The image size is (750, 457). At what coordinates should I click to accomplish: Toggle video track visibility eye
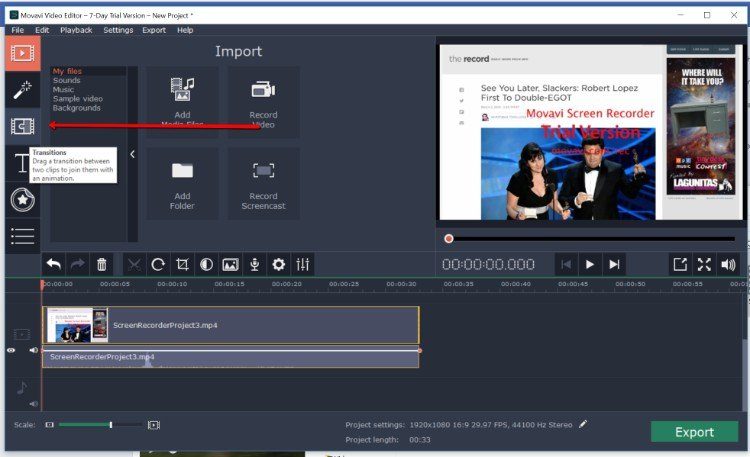coord(11,350)
